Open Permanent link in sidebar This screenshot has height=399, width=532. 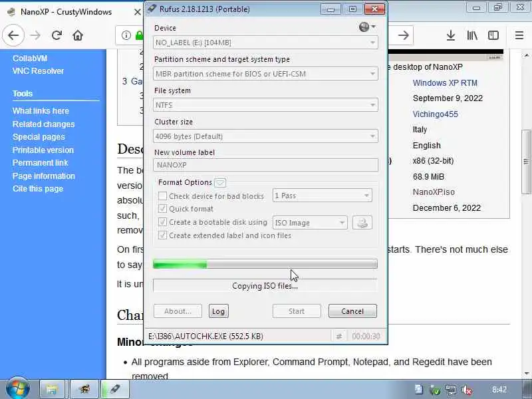point(41,163)
